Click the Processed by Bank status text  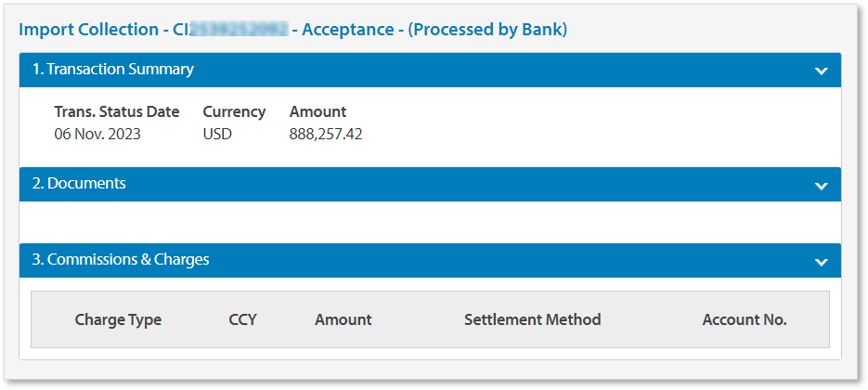487,30
